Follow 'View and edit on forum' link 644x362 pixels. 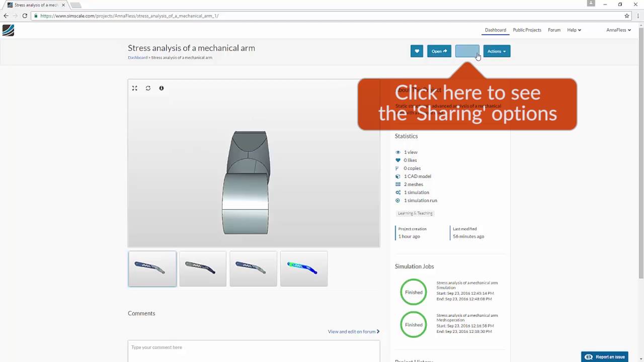click(x=354, y=332)
